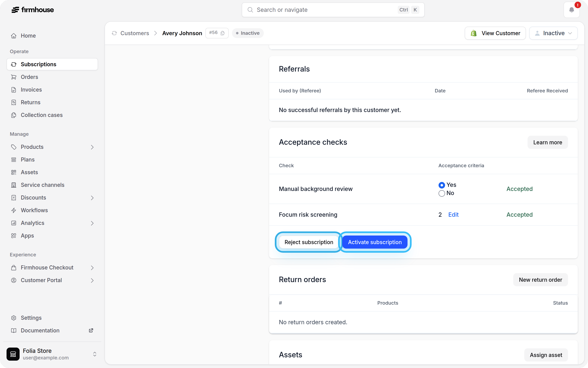Screen dimensions: 588x368
Task: Click 'No return orders created.' text
Action: pyautogui.click(x=313, y=322)
